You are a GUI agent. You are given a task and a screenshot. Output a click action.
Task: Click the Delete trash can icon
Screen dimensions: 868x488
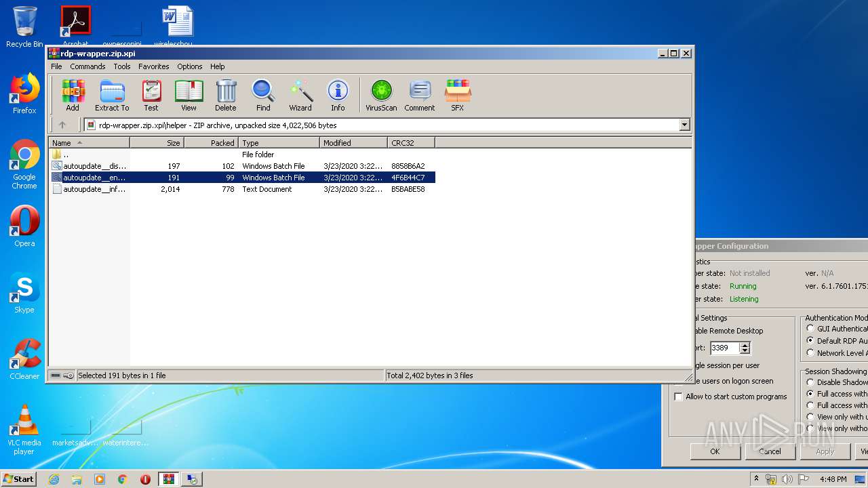226,95
